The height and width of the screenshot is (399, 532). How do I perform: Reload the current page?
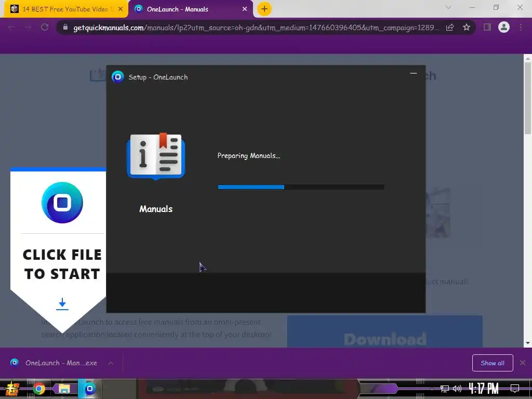point(45,28)
